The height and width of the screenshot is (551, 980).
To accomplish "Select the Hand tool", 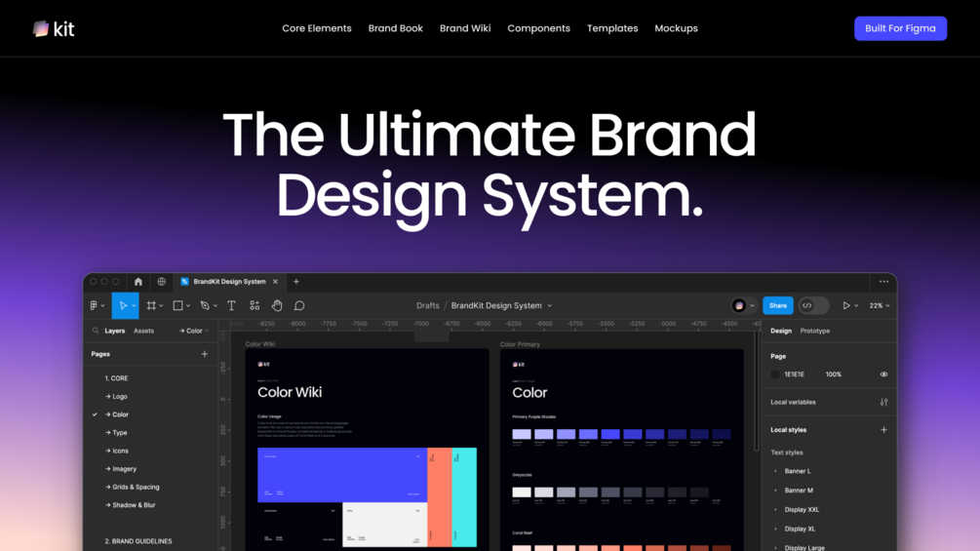I will tap(277, 305).
